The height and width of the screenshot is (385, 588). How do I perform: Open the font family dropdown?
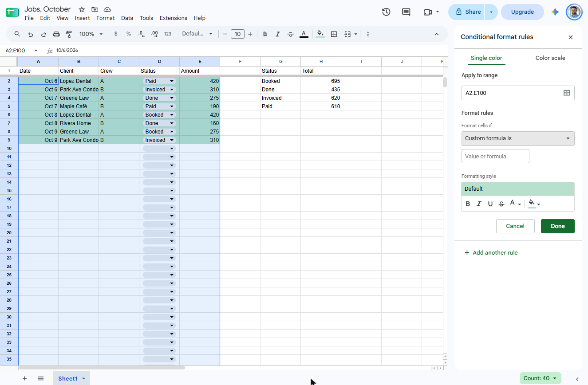tap(197, 34)
